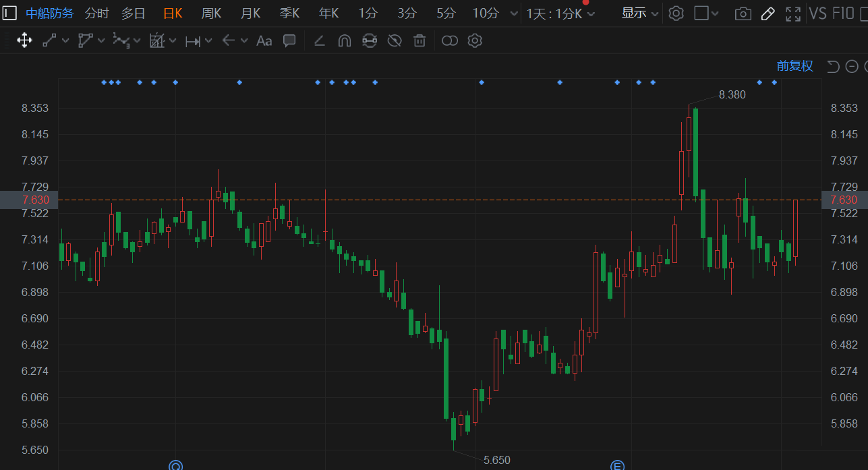This screenshot has height=470, width=868.
Task: Toggle the lock drawings icon
Action: [x=369, y=41]
